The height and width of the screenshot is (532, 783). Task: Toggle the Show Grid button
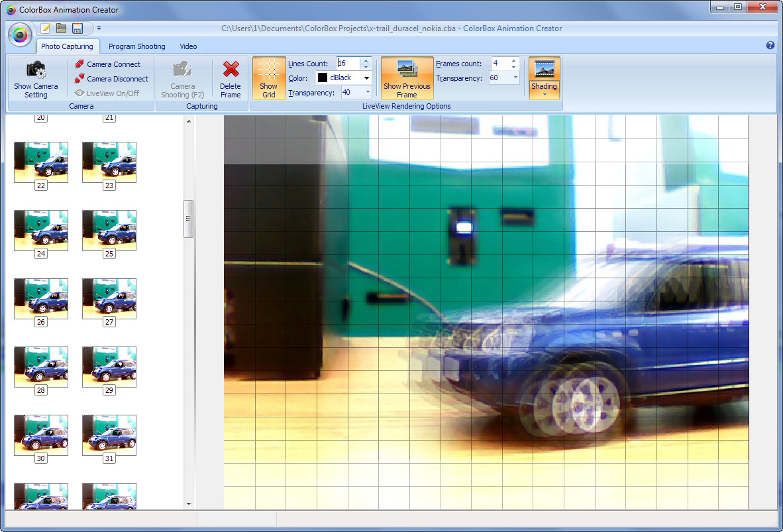coord(269,78)
